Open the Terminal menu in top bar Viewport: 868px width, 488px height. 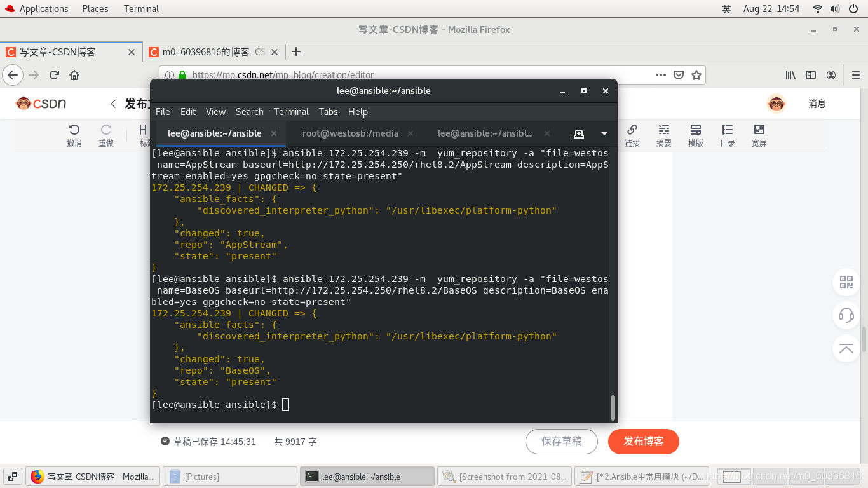pyautogui.click(x=141, y=9)
